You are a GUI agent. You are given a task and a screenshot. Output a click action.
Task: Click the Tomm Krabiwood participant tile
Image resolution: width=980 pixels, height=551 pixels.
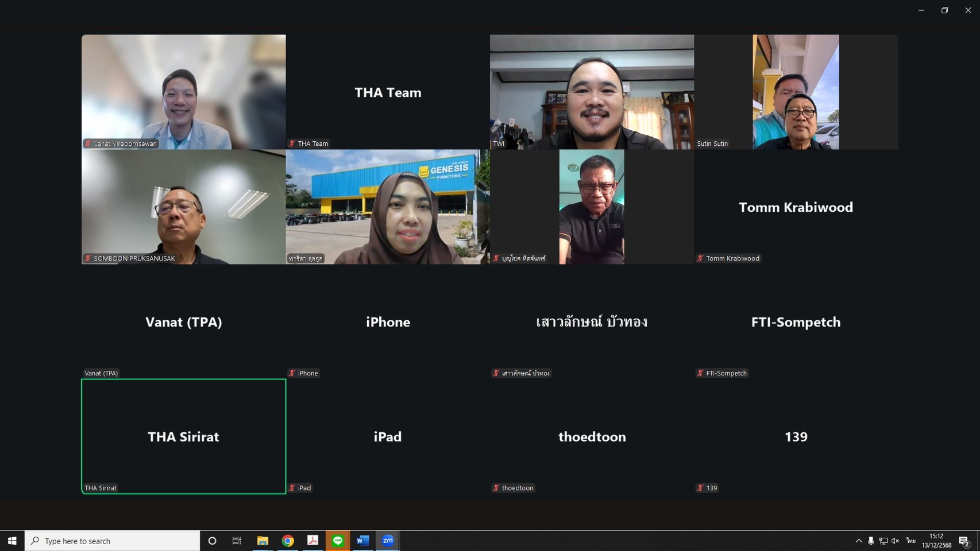pos(796,207)
